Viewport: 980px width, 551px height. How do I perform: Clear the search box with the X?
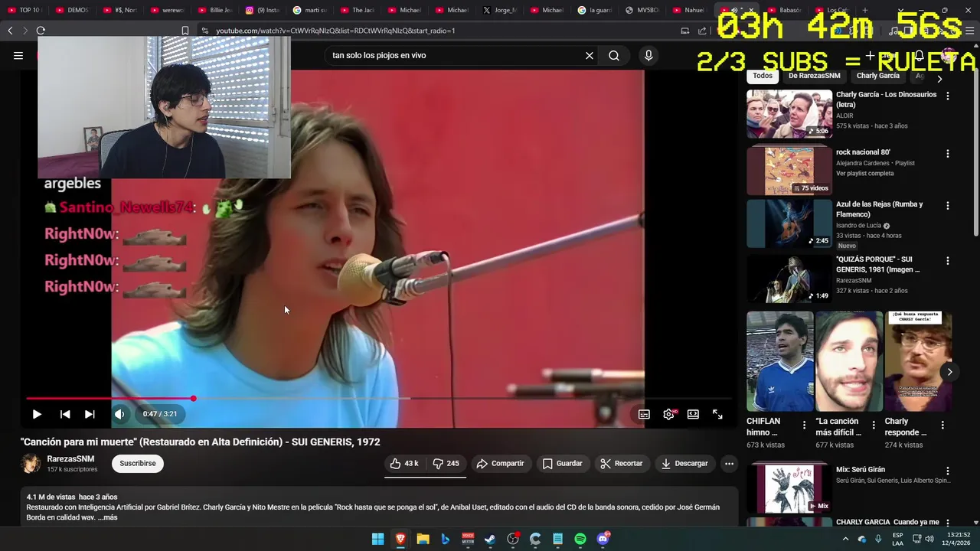pos(590,55)
